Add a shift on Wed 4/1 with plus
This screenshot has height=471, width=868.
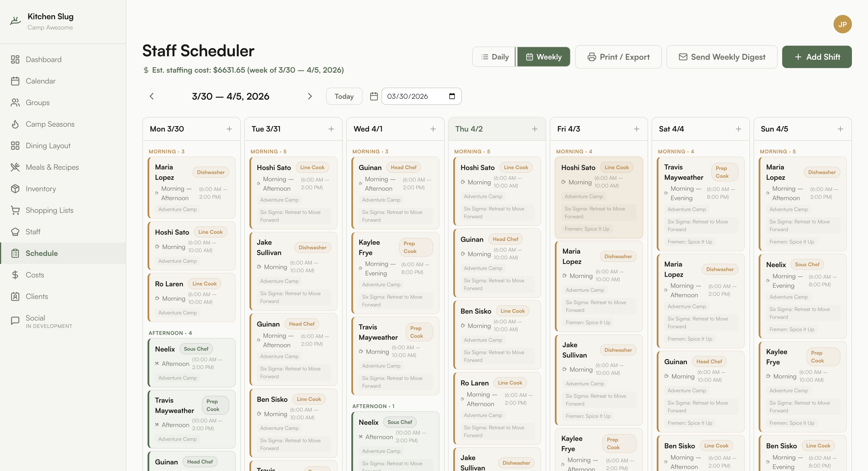(433, 129)
